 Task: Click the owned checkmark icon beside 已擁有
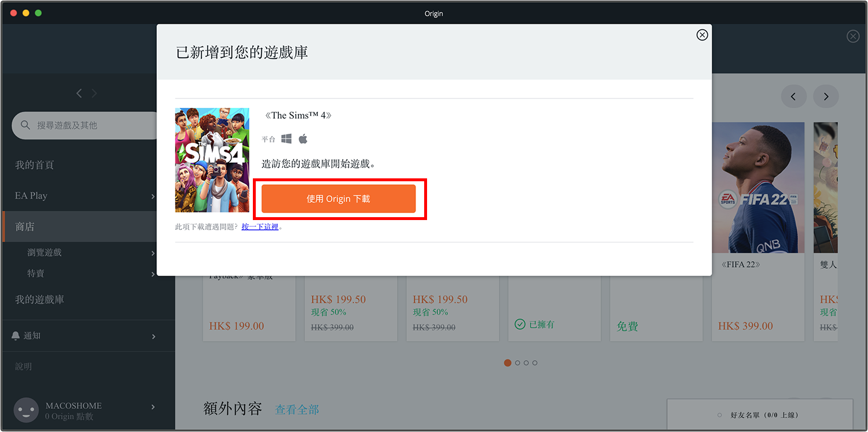[x=520, y=324]
